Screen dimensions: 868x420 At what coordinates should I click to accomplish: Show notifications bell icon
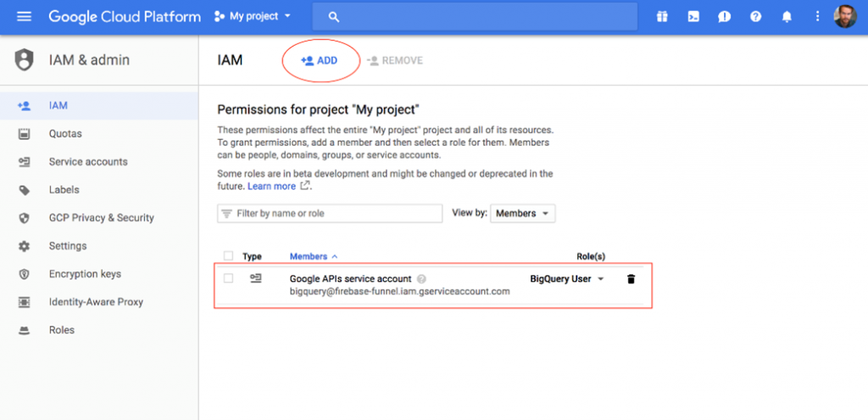pos(787,17)
